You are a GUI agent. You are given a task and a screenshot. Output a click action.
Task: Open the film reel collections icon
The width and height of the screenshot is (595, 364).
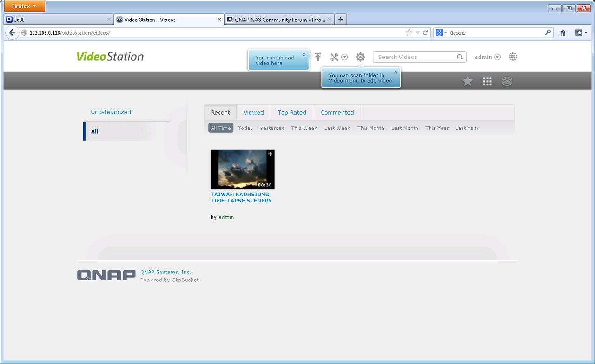click(x=507, y=81)
